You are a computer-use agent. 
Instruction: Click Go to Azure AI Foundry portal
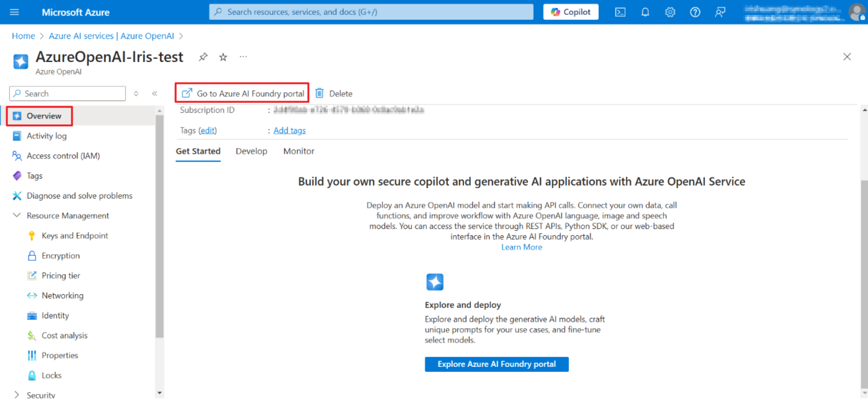point(242,93)
